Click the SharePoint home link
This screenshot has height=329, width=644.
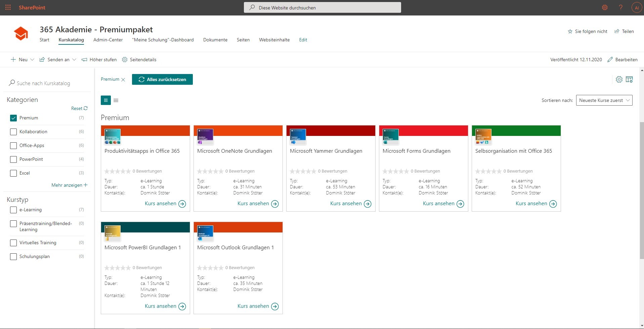click(x=32, y=7)
